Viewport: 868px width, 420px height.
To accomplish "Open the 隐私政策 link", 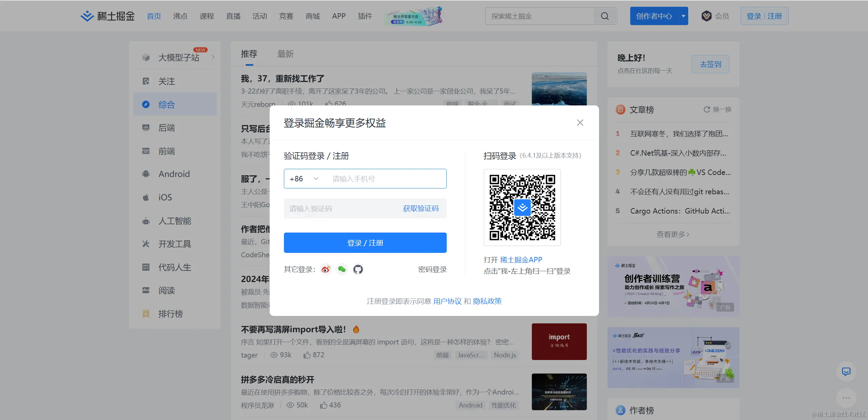I will click(x=487, y=301).
